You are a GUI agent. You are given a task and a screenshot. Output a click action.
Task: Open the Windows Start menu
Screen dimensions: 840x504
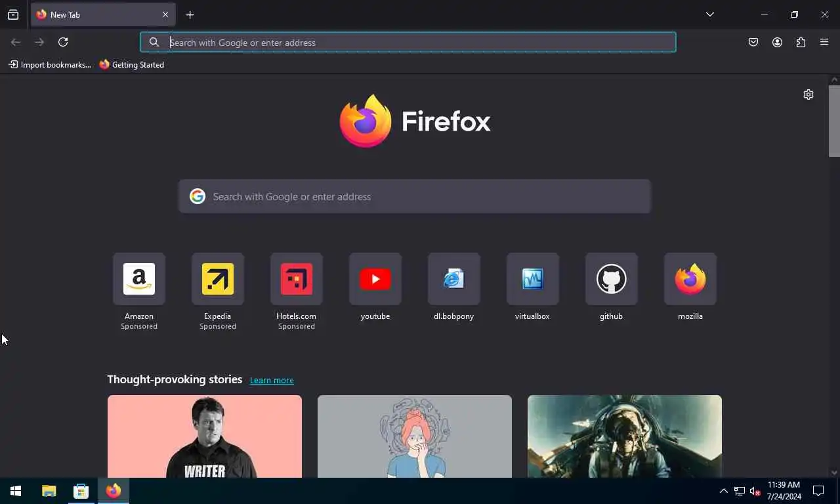16,491
